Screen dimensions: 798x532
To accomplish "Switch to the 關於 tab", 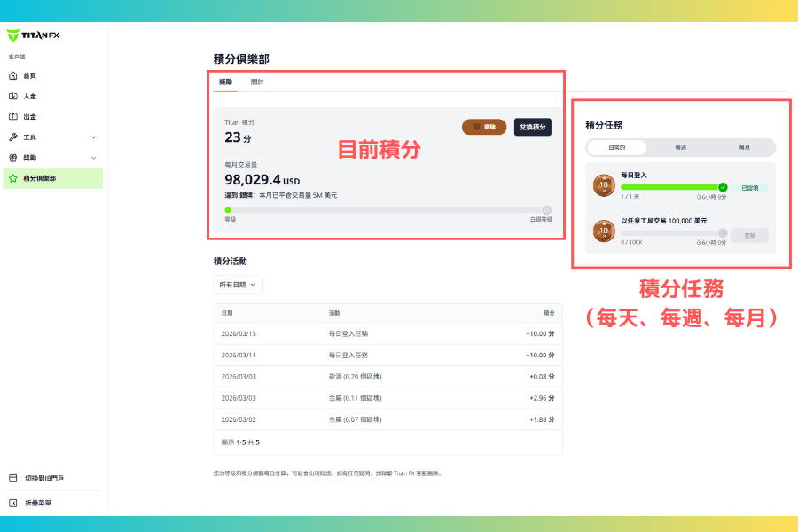I will tap(257, 82).
